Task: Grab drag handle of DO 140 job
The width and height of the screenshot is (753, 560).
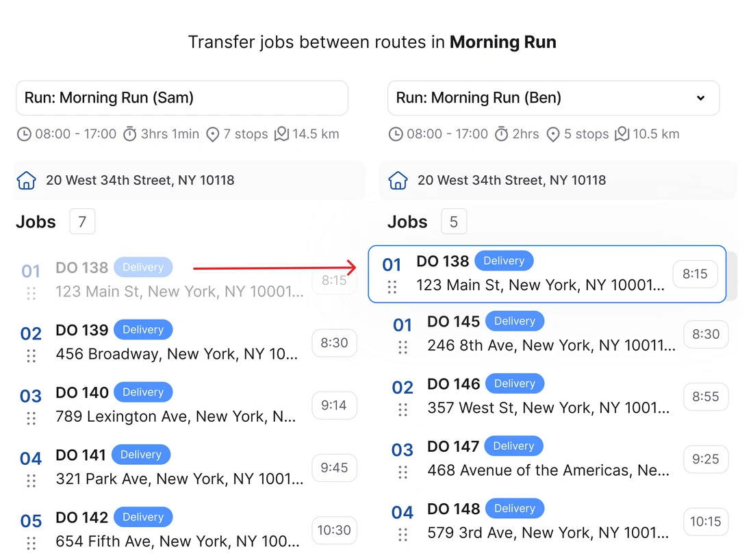Action: pos(31,418)
